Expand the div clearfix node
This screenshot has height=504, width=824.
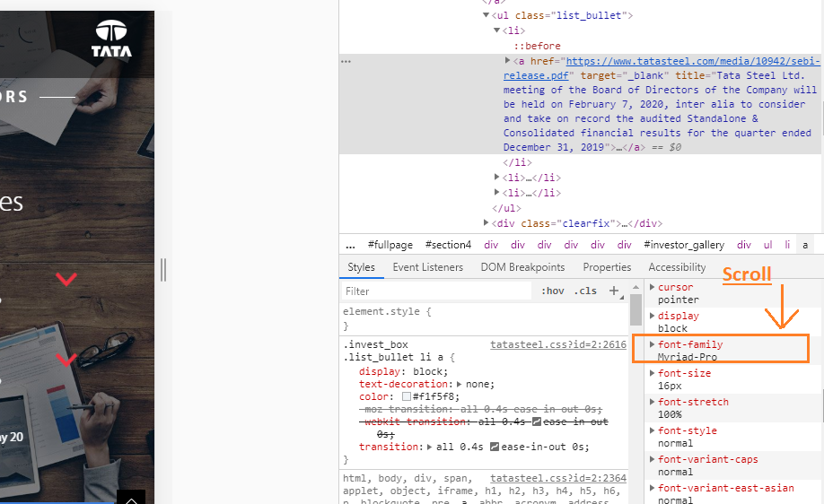[487, 223]
